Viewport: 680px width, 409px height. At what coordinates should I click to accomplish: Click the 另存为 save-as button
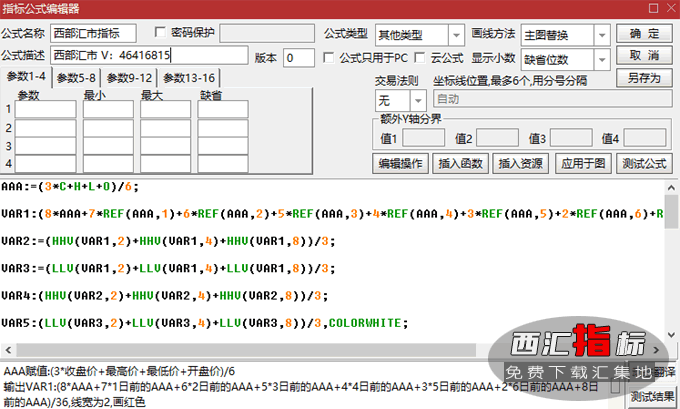tap(643, 77)
